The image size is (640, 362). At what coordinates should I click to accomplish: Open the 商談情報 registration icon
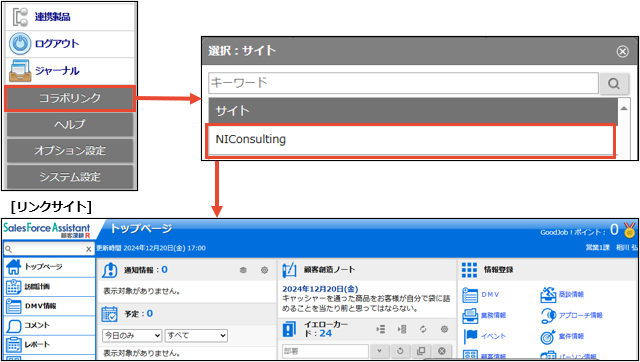click(x=548, y=295)
